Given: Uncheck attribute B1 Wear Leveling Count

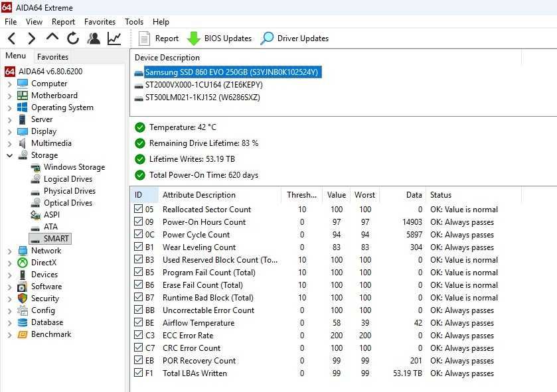Looking at the screenshot, I should coord(139,247).
